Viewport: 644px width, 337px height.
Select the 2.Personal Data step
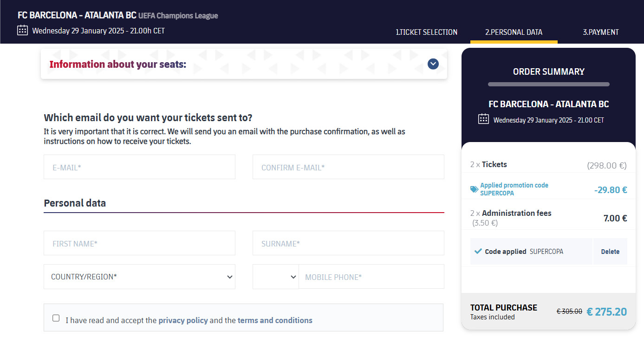pyautogui.click(x=514, y=32)
